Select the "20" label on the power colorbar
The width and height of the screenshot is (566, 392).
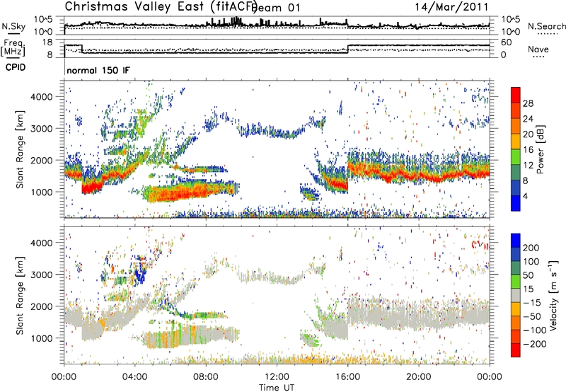click(x=528, y=134)
